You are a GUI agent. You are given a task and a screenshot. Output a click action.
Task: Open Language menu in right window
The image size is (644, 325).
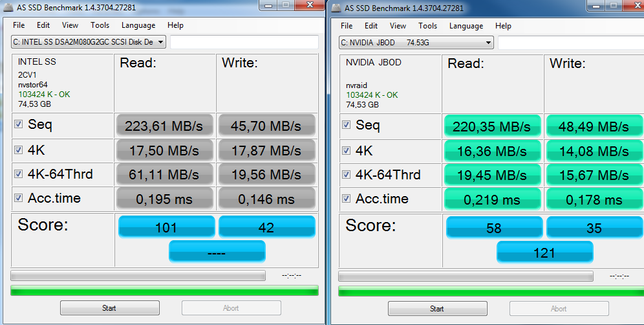[466, 25]
